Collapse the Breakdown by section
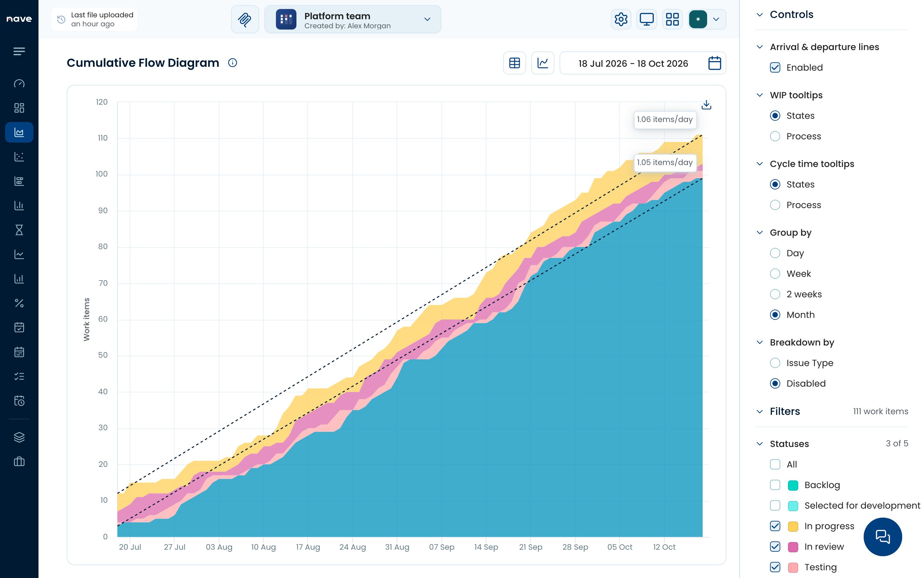 (x=759, y=343)
